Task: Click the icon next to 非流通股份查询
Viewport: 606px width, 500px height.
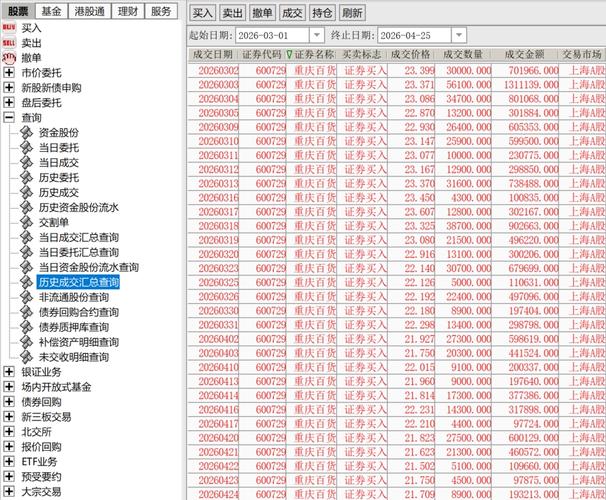Action: 26,297
